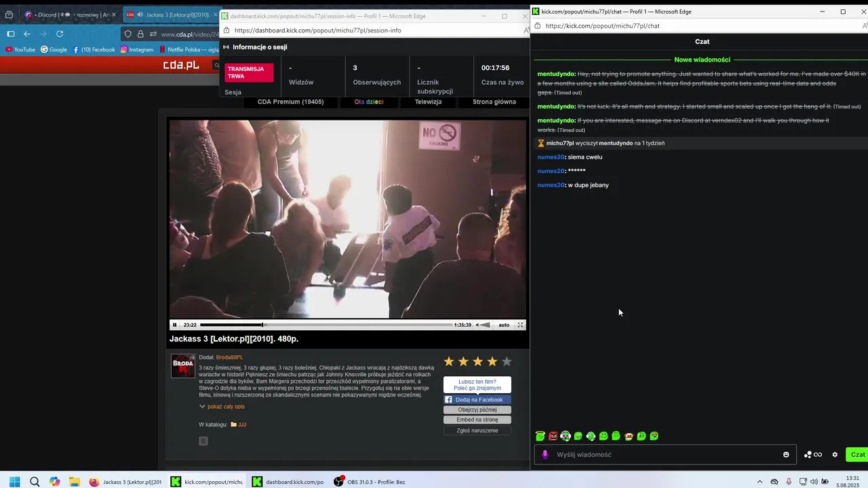The height and width of the screenshot is (488, 868).
Task: Open OBS 31.0.3 from the taskbar
Action: pos(370,482)
